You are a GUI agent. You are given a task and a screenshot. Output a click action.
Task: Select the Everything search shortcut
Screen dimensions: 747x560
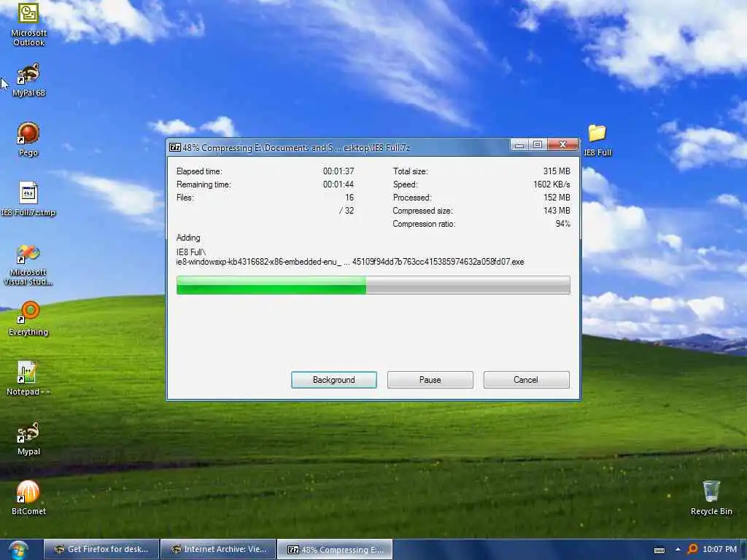(28, 319)
